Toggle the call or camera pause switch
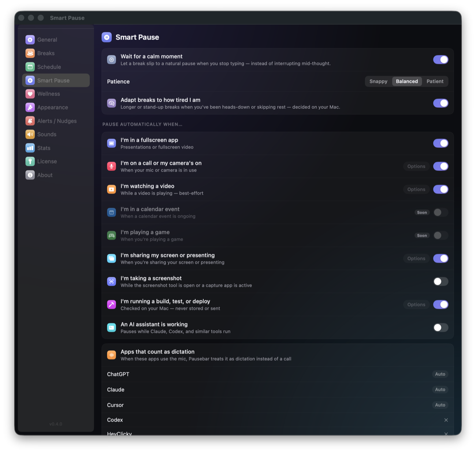 click(440, 166)
